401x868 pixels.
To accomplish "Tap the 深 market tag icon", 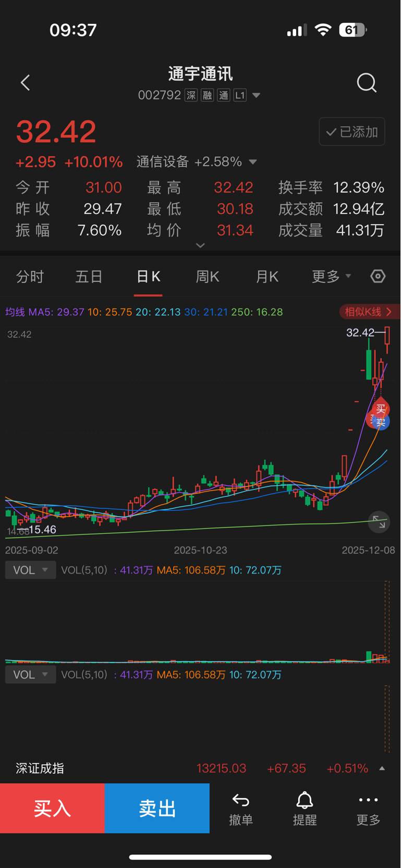I will pos(191,95).
